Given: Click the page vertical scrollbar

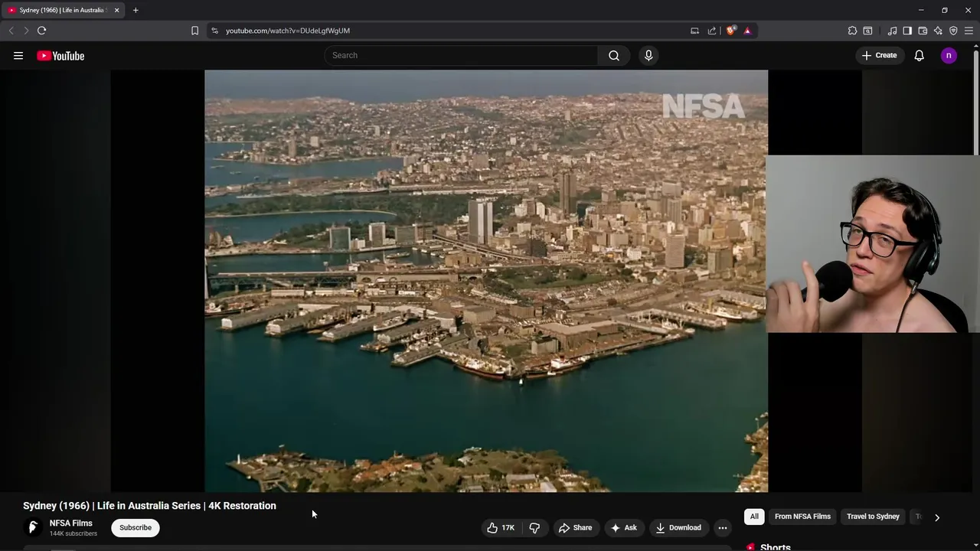Looking at the screenshot, I should (x=975, y=103).
